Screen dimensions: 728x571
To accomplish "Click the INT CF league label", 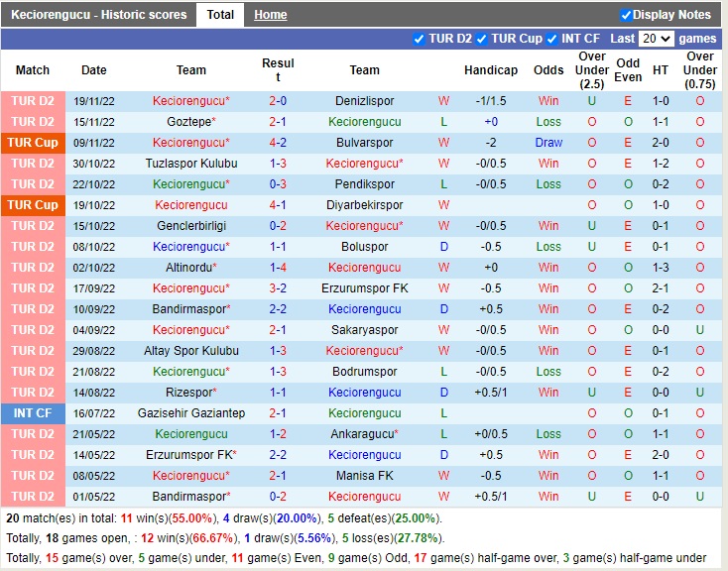I will pyautogui.click(x=33, y=413).
